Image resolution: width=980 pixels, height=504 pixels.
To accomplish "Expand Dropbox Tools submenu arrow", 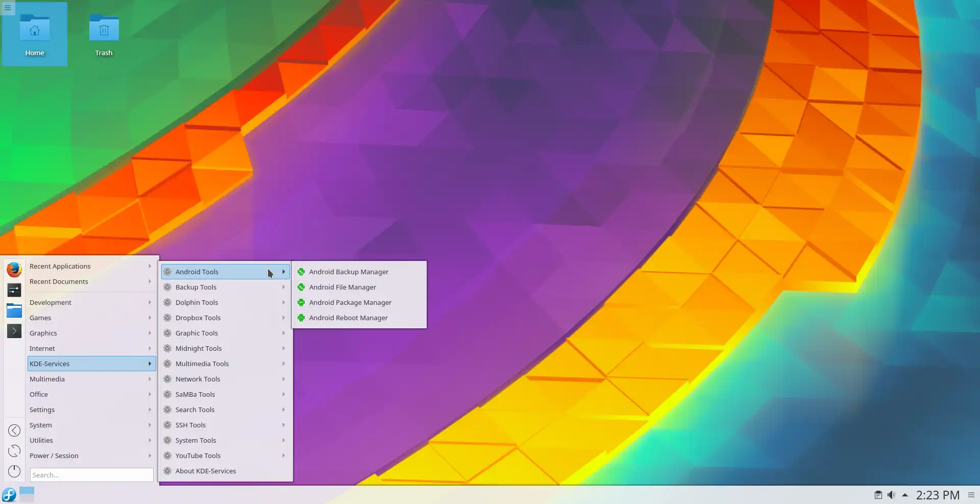I will click(x=284, y=318).
